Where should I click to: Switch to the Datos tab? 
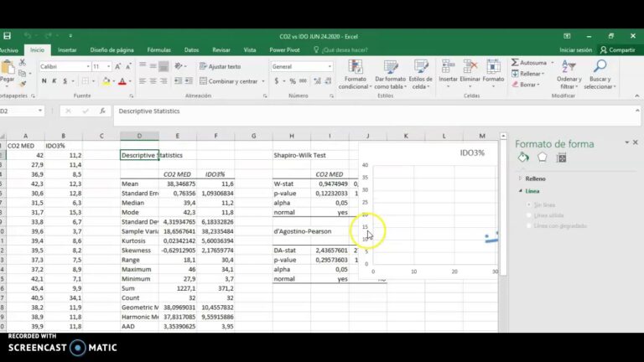tap(191, 50)
